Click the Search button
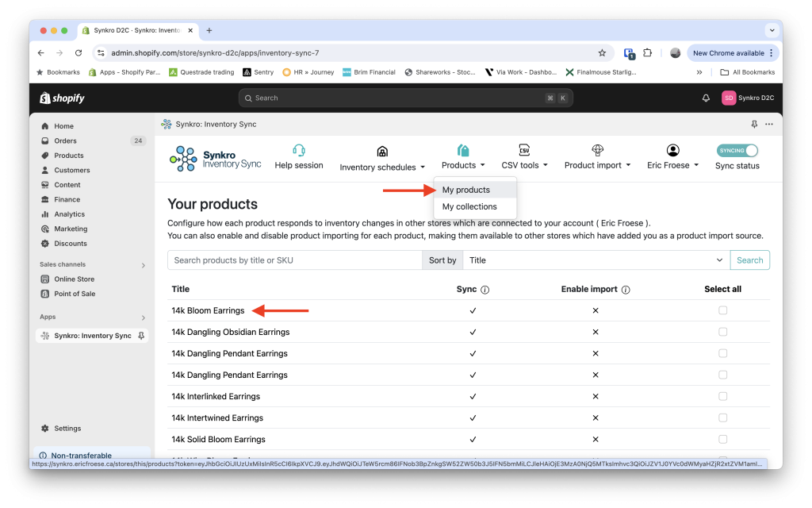The image size is (812, 508). click(x=750, y=260)
